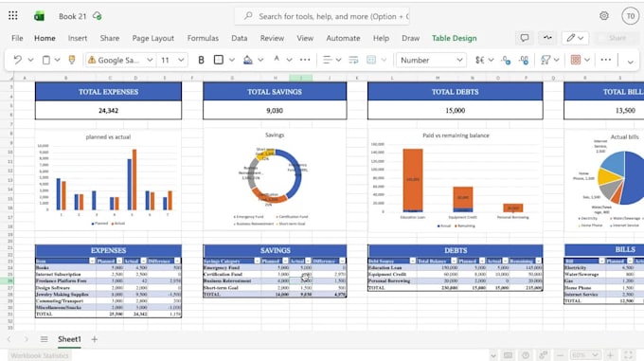The image size is (644, 361).
Task: Click the Total Debts value 15,000
Action: (456, 111)
